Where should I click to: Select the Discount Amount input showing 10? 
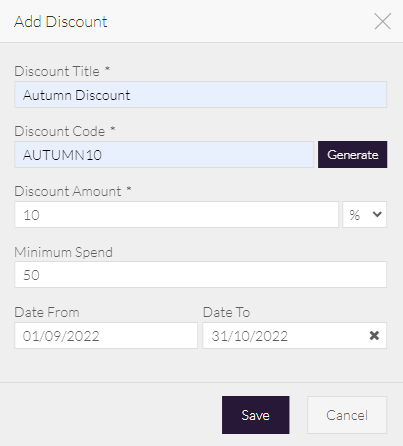pyautogui.click(x=176, y=214)
